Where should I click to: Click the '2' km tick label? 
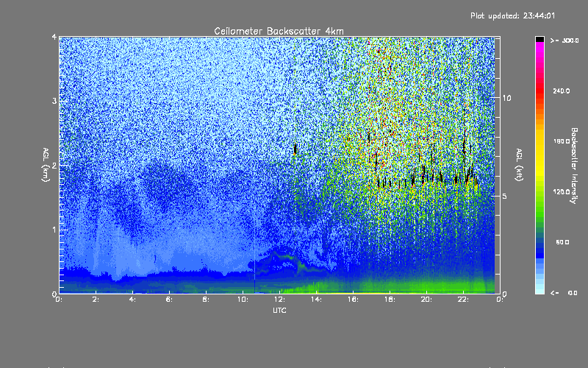point(54,165)
